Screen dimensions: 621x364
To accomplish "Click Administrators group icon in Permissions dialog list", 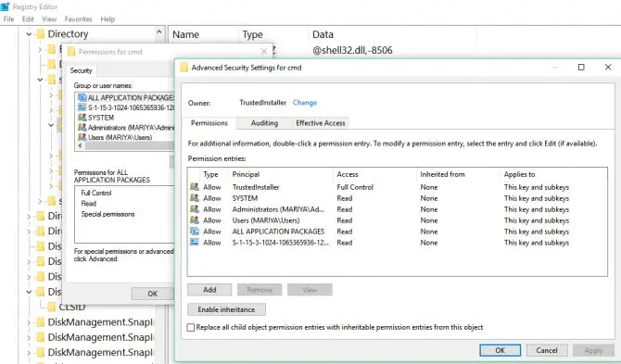I will pos(82,128).
